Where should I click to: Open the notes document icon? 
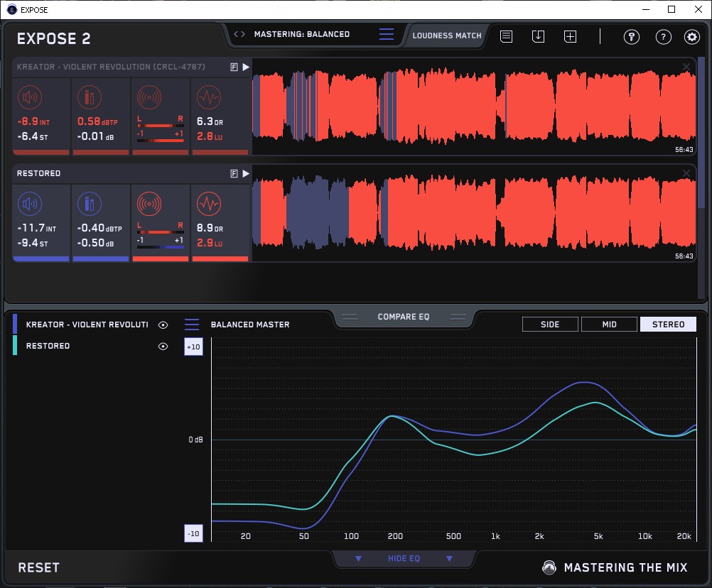tap(506, 37)
